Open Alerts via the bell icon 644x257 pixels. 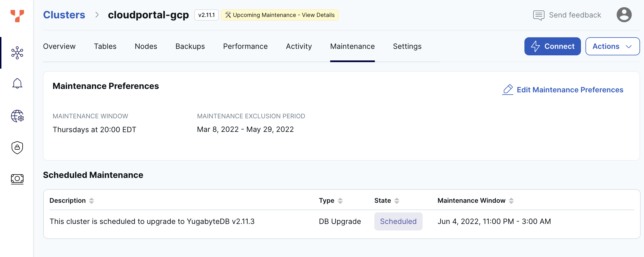coord(17,83)
